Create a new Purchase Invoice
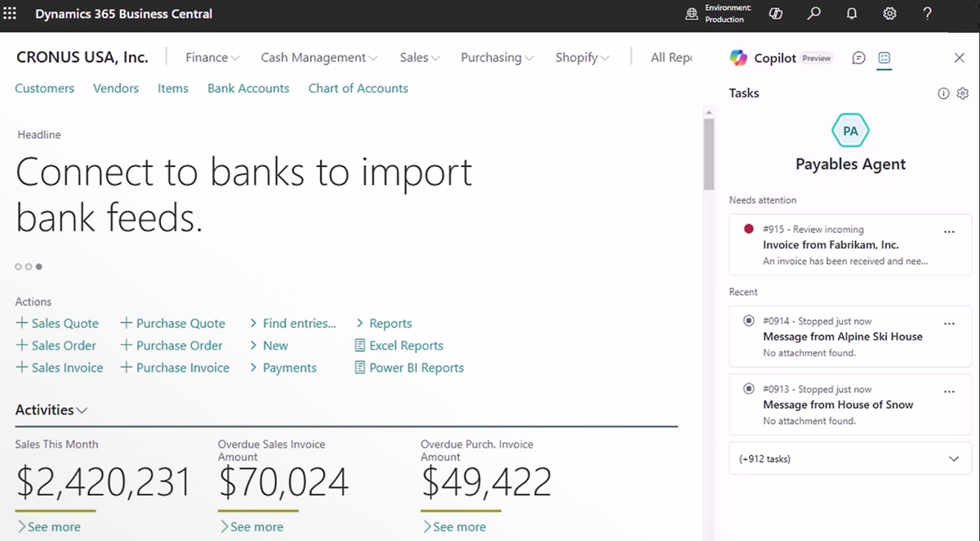 pyautogui.click(x=174, y=368)
